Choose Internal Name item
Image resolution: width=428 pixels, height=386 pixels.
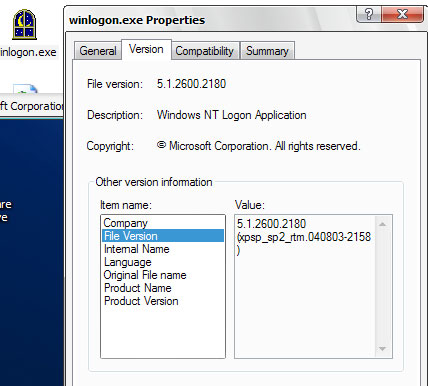click(x=163, y=249)
